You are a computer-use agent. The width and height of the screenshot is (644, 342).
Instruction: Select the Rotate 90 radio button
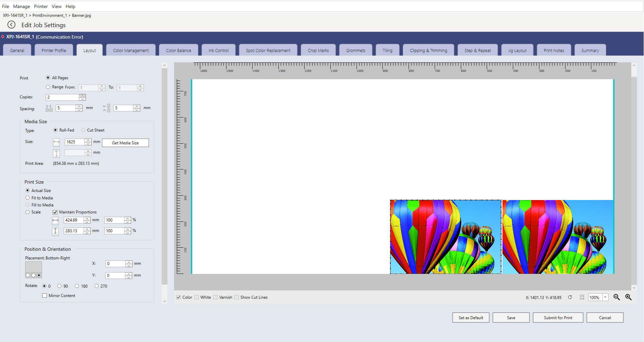(59, 286)
